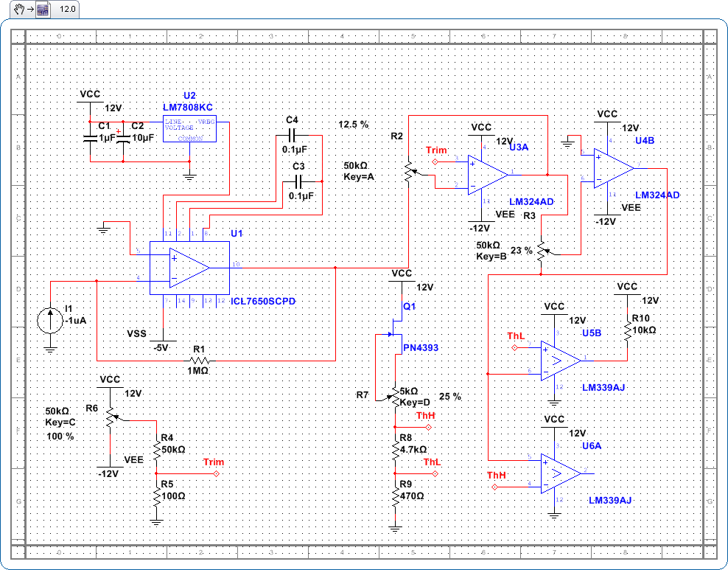Select resistor R8 (4.7kΩ) symbol
Screen dimensions: 728x570
(x=395, y=450)
